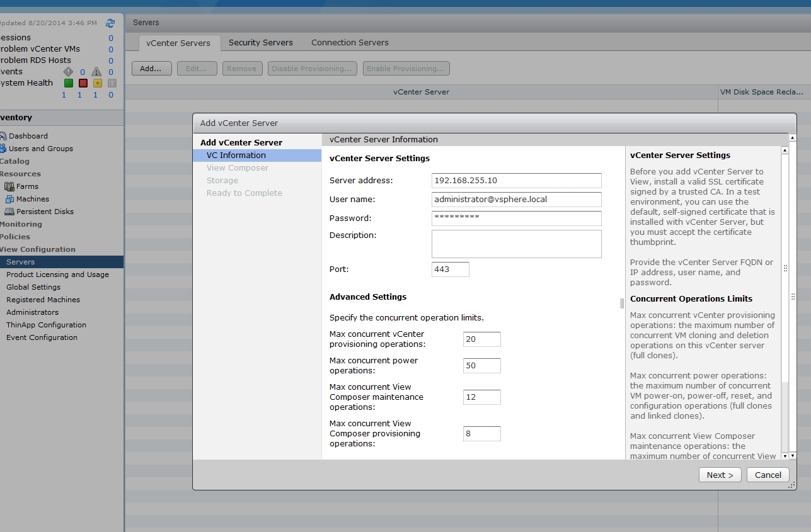Click the Events warning triangle icon

pyautogui.click(x=96, y=72)
